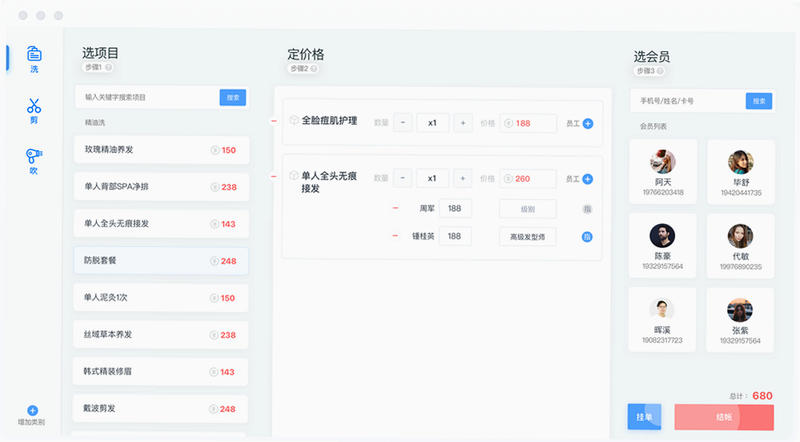Open the 剪 (cut) scissors category
Viewport: 800px width, 442px height.
[x=34, y=111]
